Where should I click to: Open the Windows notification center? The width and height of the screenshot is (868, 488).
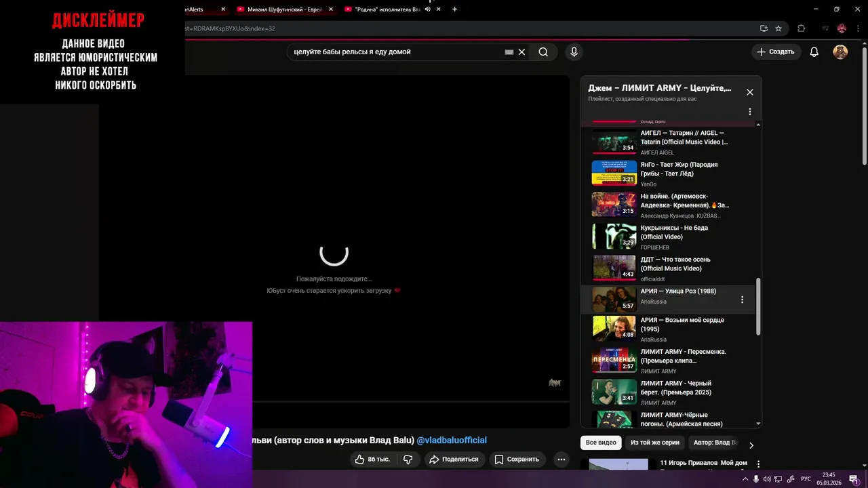(x=854, y=479)
